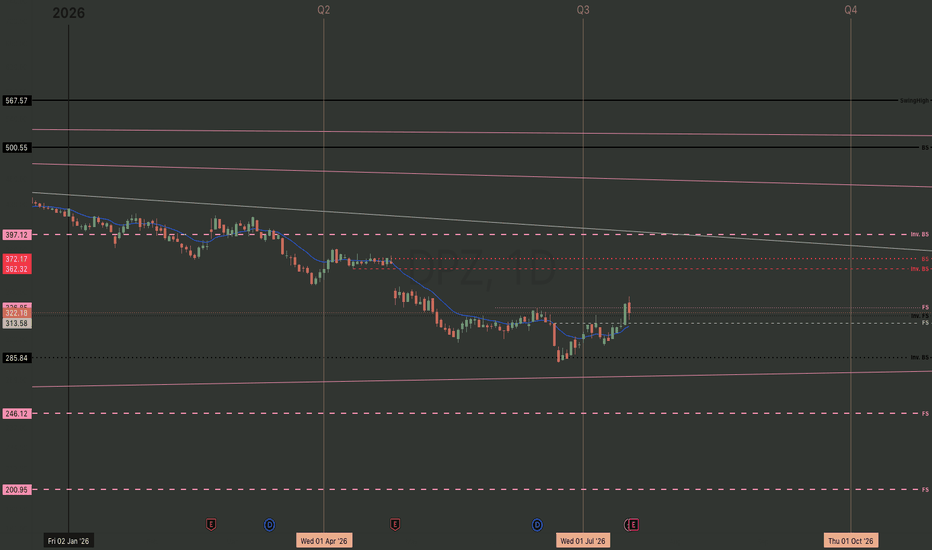Click the Wed 01 Apr '26 date label

(324, 540)
